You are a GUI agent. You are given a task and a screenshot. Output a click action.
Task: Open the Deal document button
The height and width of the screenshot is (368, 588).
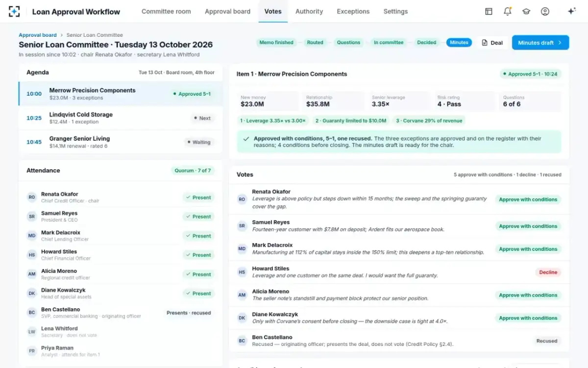tap(492, 43)
